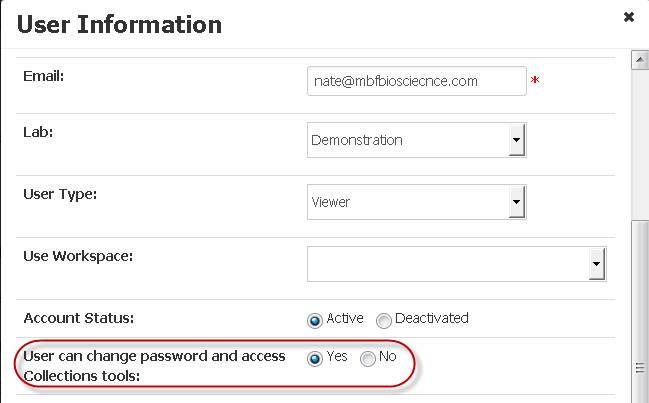This screenshot has width=649, height=403.
Task: Choose No for password change permission
Action: pos(367,359)
